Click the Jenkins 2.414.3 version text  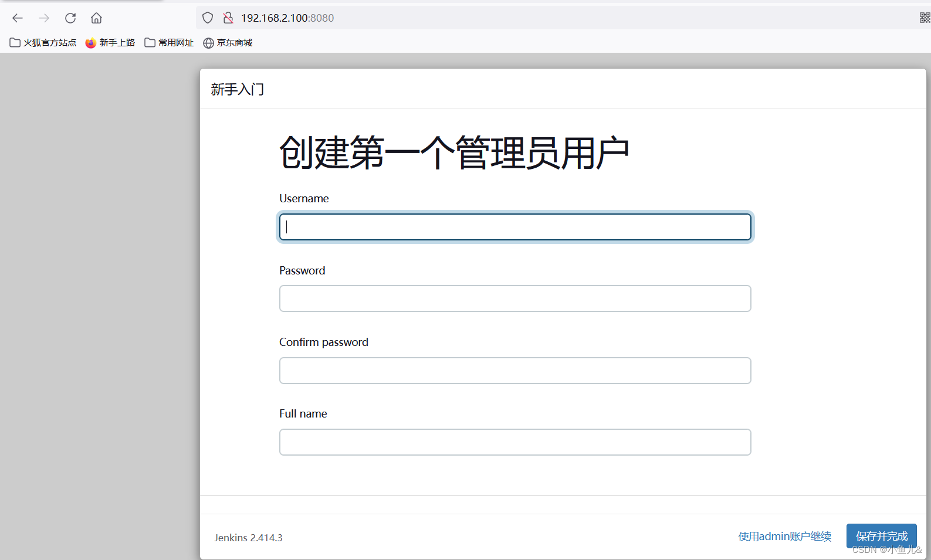[248, 538]
